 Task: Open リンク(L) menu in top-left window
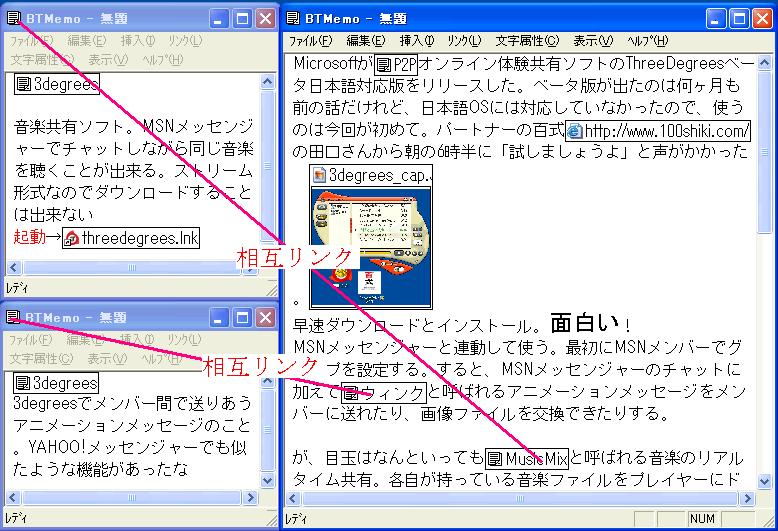click(x=185, y=41)
